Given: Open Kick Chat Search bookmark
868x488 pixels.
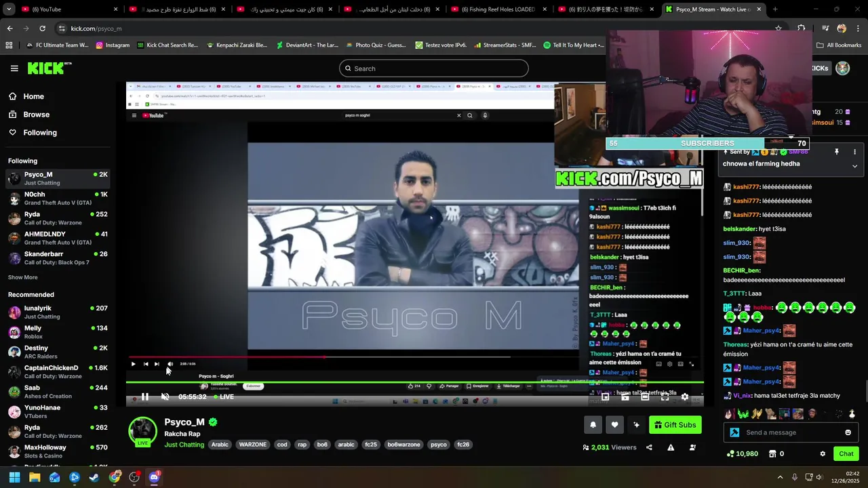Looking at the screenshot, I should click(167, 45).
